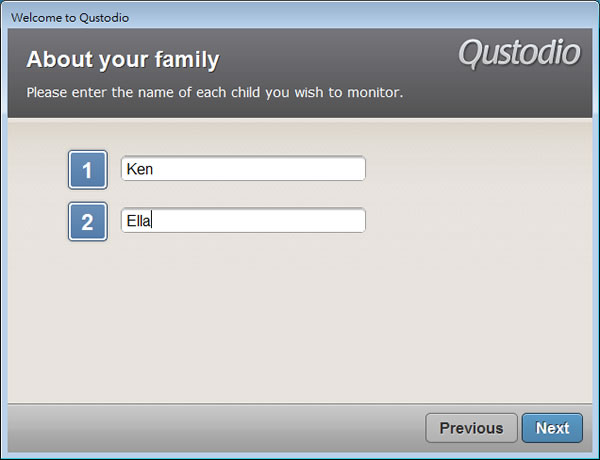The width and height of the screenshot is (600, 460).
Task: Click the "Welcome to Qustodio" window title bar
Action: pos(300,18)
